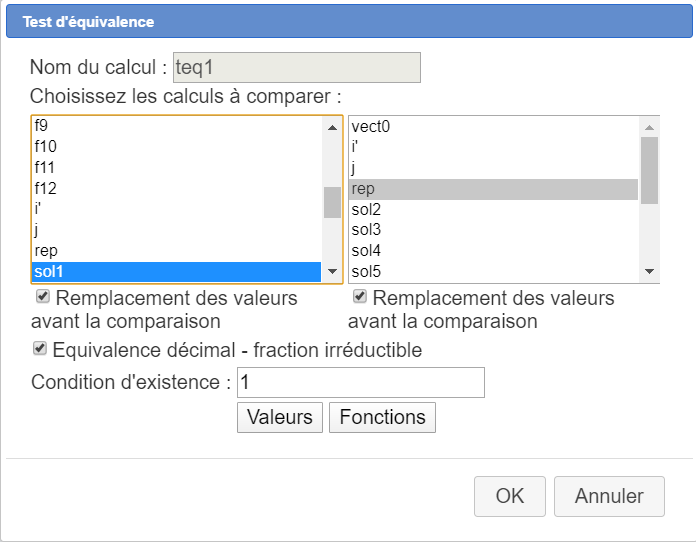Choose sol3 in the right list
Screen dimensions: 696x542
[366, 230]
